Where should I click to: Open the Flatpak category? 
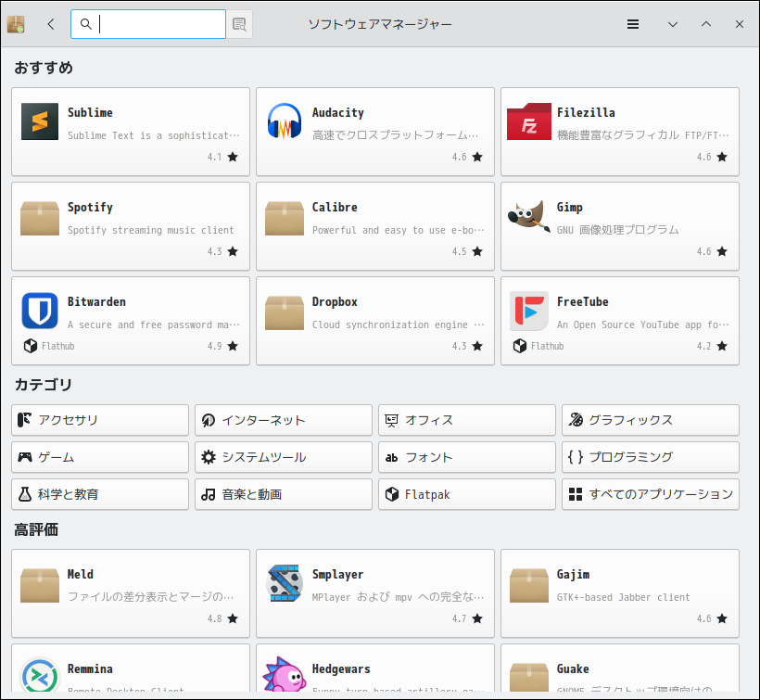(x=467, y=494)
